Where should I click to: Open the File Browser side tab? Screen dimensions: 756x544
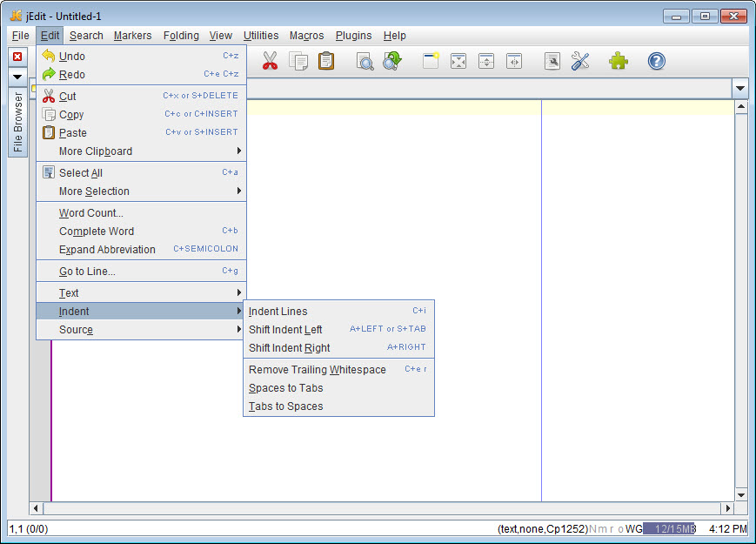18,123
